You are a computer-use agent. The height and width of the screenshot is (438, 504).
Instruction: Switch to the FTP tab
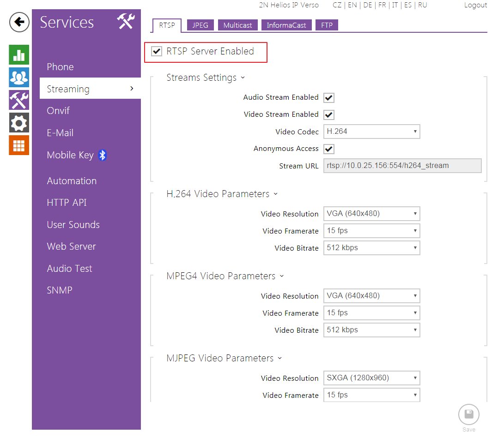(327, 25)
